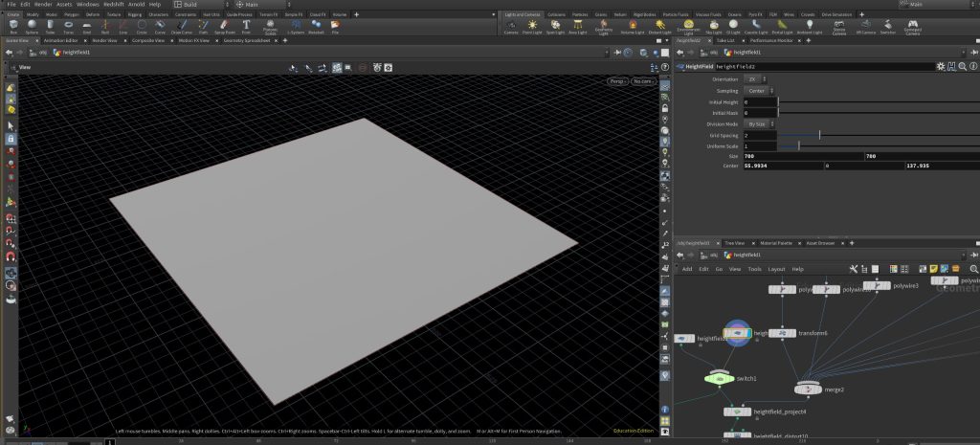Select the Box shelf tool
The width and height of the screenshot is (980, 445).
tap(13, 26)
